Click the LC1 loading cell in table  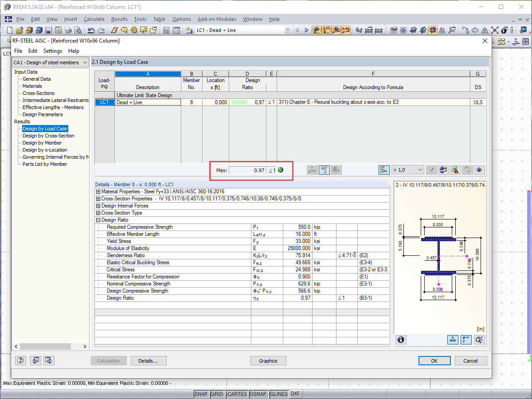coord(105,102)
